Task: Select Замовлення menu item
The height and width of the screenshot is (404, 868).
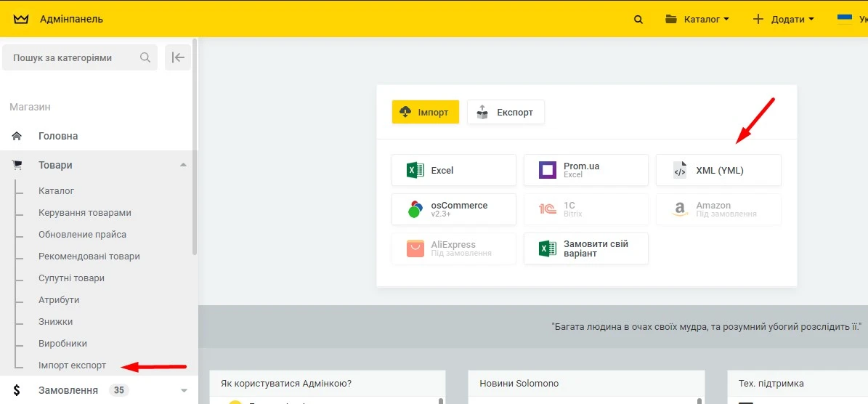Action: point(68,390)
